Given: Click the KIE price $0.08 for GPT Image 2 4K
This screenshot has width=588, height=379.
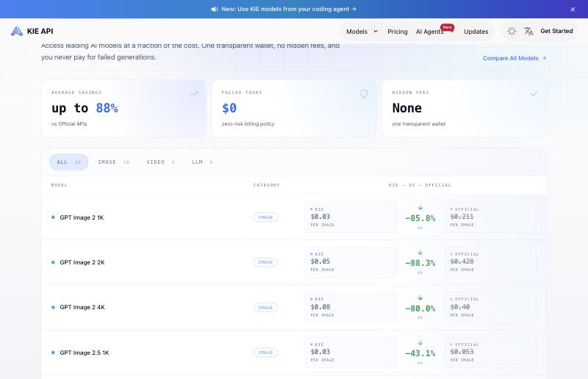Looking at the screenshot, I should tap(320, 306).
